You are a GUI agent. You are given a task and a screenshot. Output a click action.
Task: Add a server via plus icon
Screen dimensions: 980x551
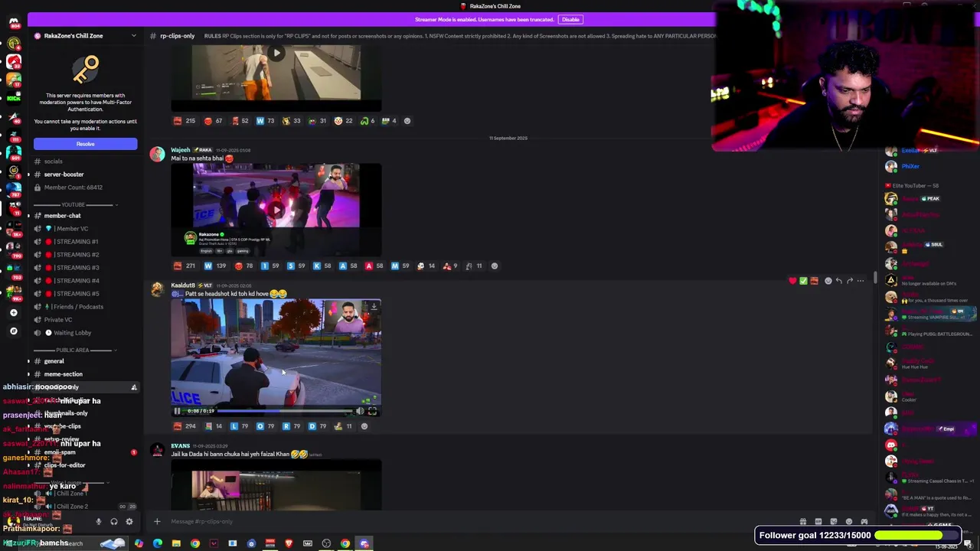[x=13, y=312]
